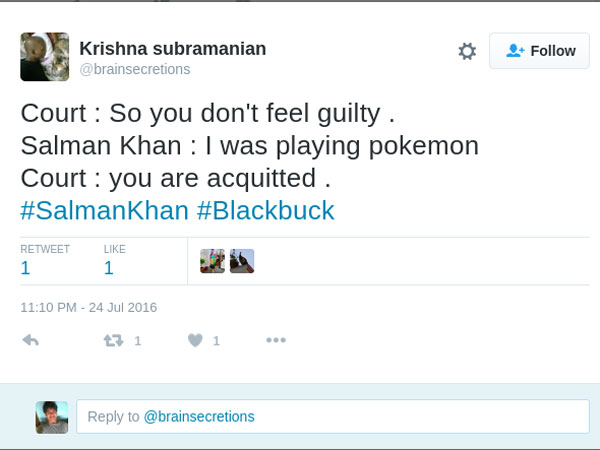View the LIKE count list
This screenshot has width=600, height=450.
coord(117,260)
